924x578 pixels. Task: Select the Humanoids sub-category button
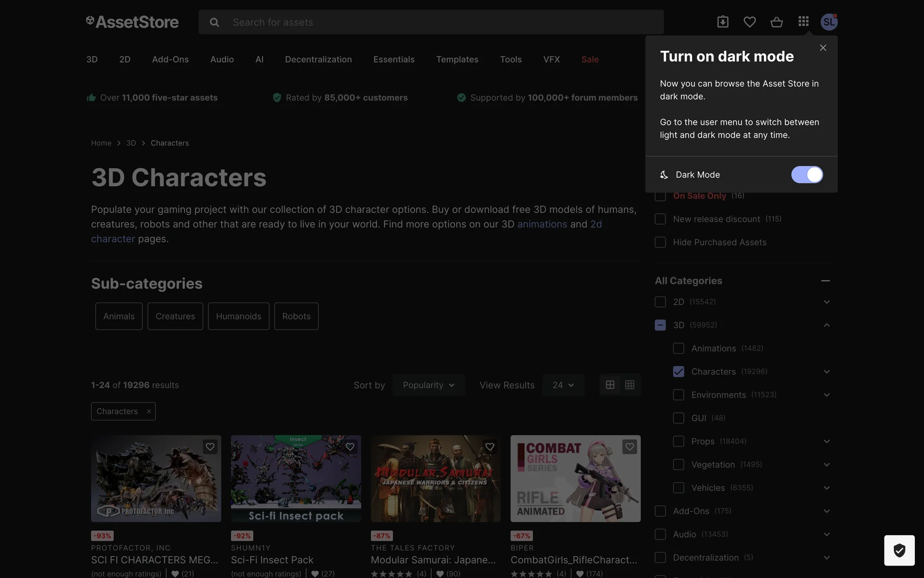(238, 316)
